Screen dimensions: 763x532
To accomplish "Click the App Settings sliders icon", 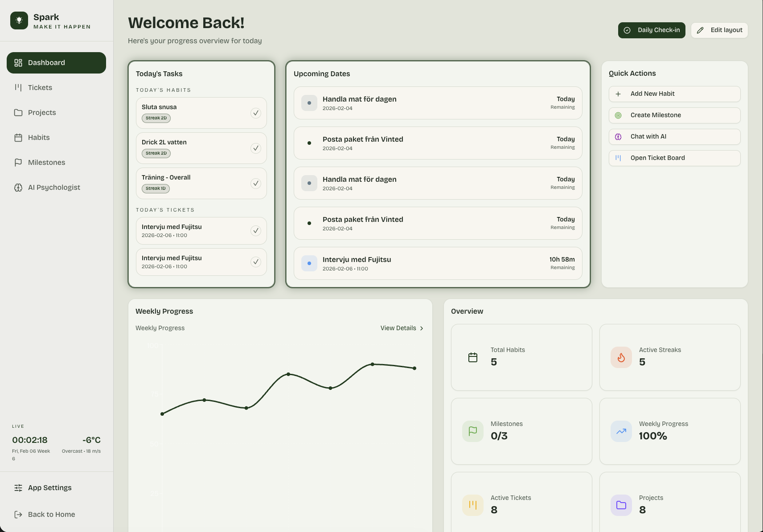I will coord(18,487).
